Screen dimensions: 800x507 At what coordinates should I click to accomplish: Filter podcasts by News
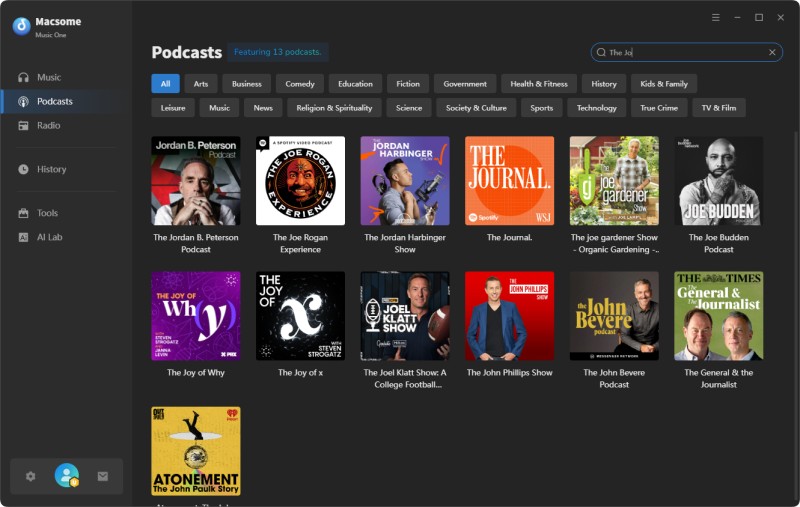tap(263, 108)
